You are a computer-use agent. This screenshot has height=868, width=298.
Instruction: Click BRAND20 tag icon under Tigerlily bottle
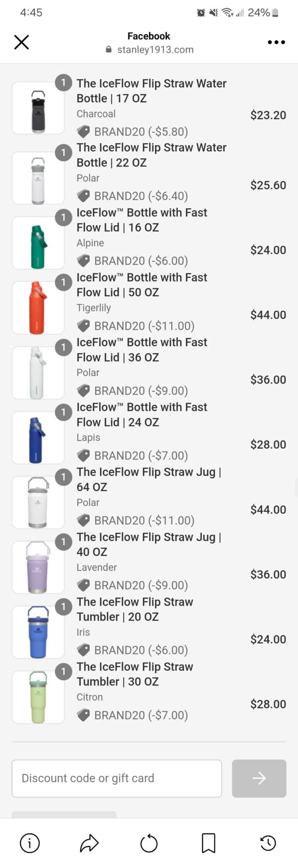[84, 326]
